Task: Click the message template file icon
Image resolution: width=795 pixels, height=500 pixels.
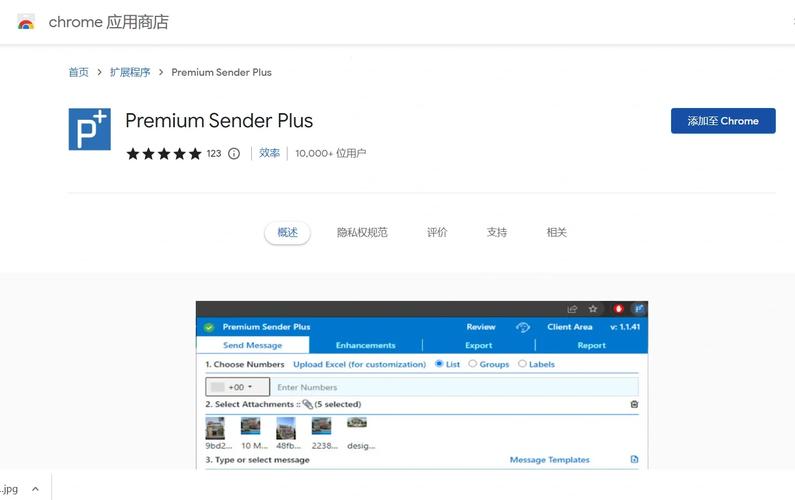Action: pyautogui.click(x=634, y=460)
